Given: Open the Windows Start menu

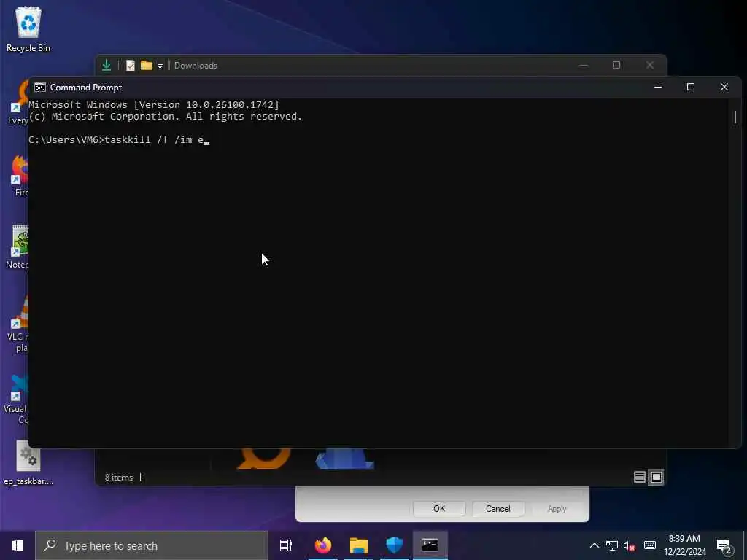Looking at the screenshot, I should pyautogui.click(x=18, y=545).
